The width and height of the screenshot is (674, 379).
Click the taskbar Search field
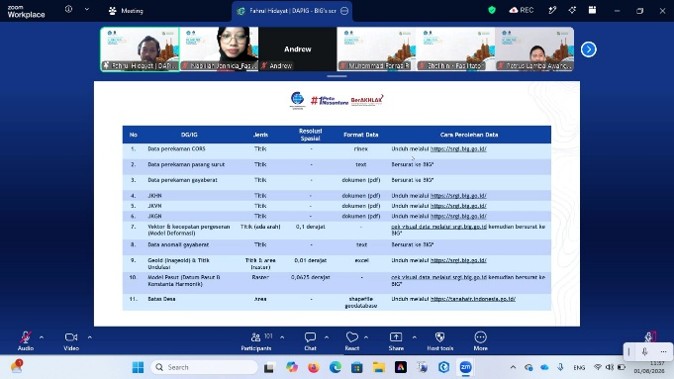click(204, 367)
